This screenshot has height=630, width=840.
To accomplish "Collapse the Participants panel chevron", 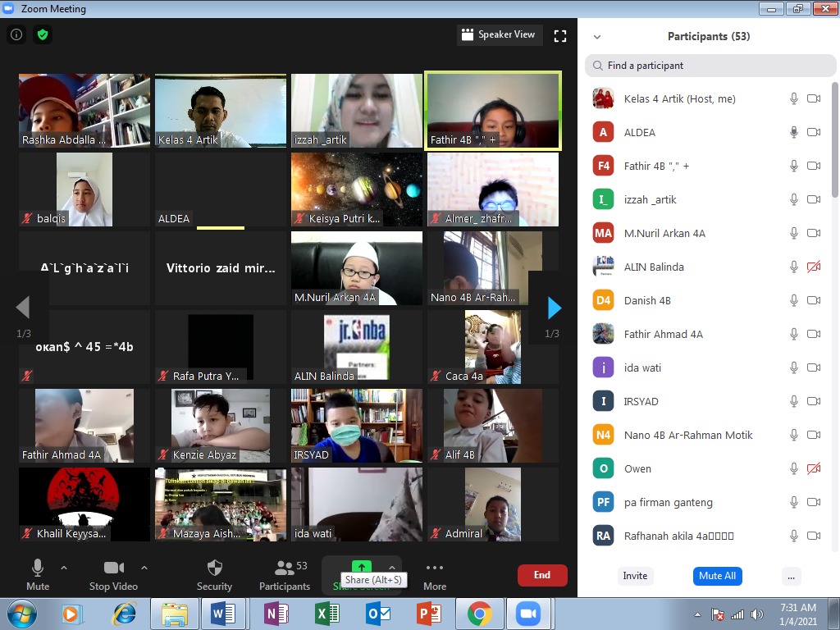I will pyautogui.click(x=597, y=37).
